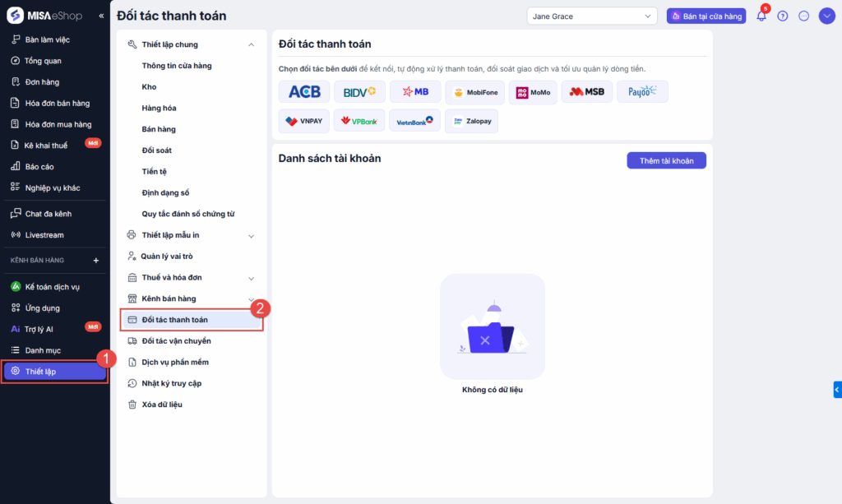842x504 pixels.
Task: Open the chat bubble icon in header
Action: coord(803,16)
